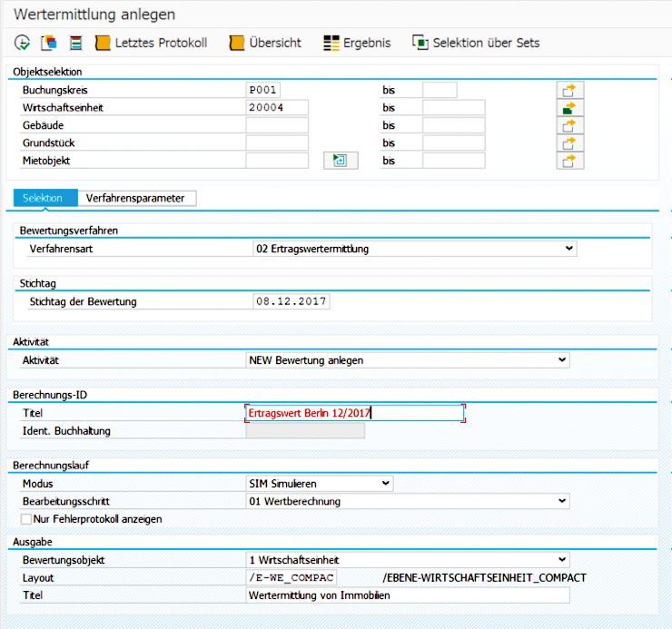Open the Aktivität dropdown list
This screenshot has height=629, width=672.
pos(562,360)
